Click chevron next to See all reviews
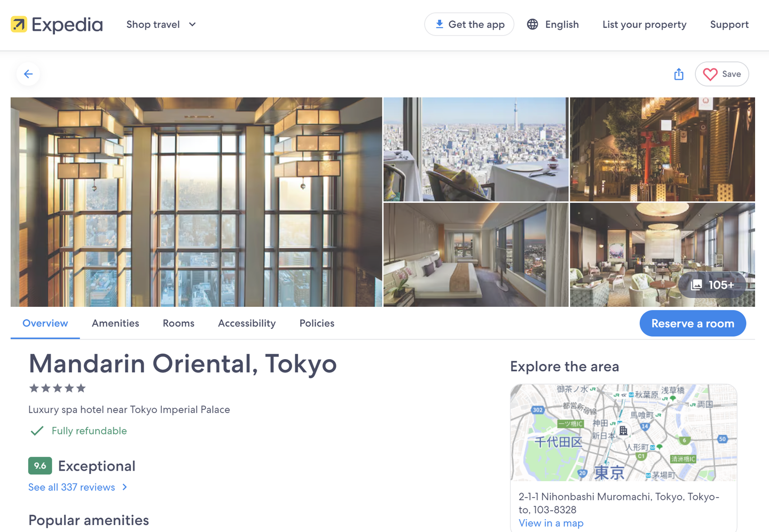The width and height of the screenshot is (769, 532). point(124,487)
